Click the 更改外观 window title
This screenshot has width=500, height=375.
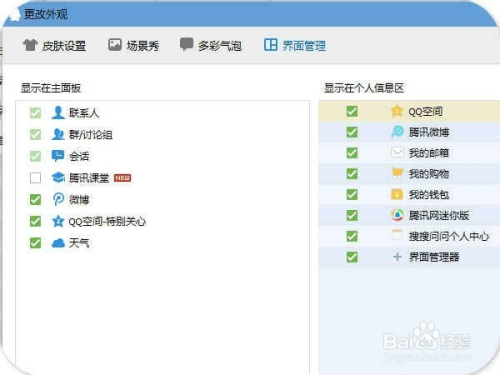46,14
